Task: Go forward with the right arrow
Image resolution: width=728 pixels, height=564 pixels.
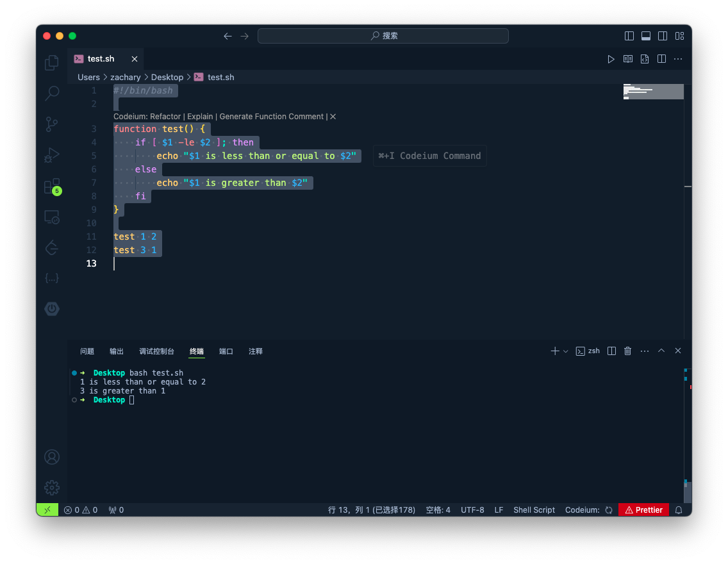Action: coord(244,36)
